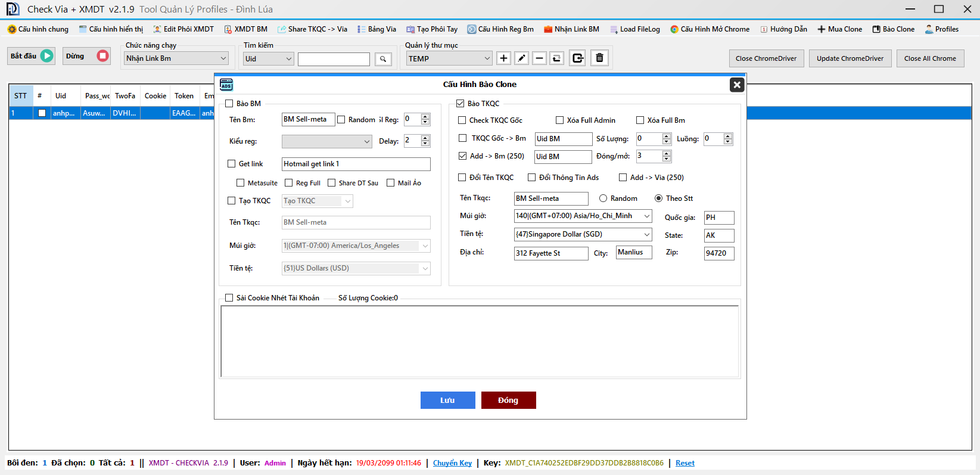Click the export arrow folder icon

577,58
